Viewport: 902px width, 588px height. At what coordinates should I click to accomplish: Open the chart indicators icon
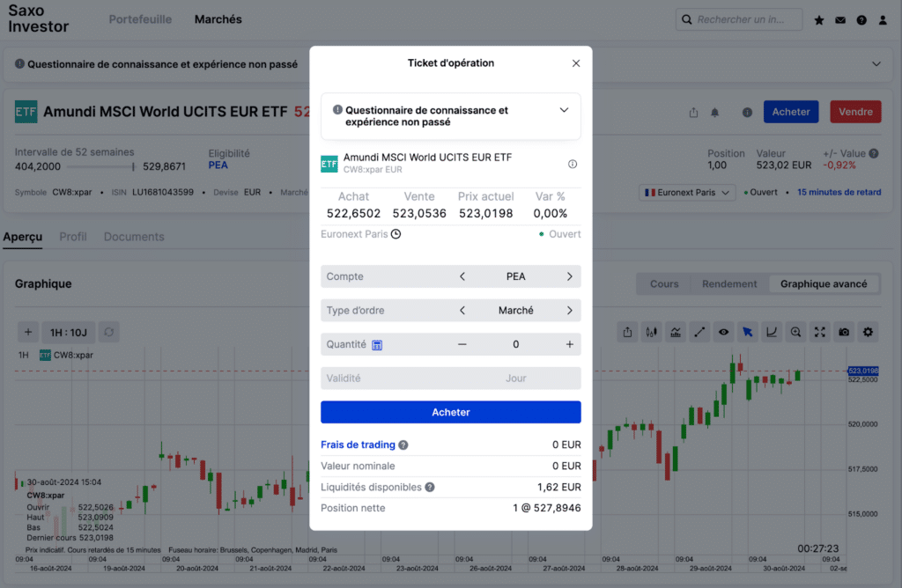pos(676,332)
